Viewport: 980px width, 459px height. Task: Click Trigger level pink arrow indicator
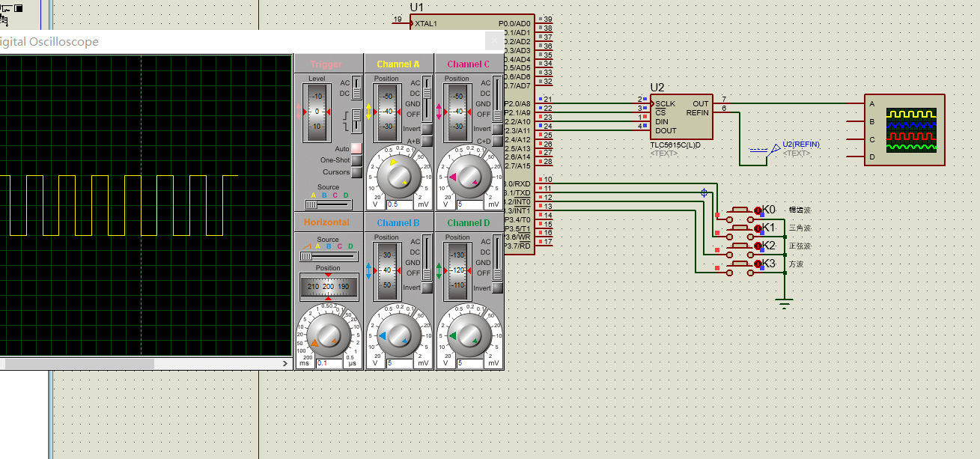299,112
